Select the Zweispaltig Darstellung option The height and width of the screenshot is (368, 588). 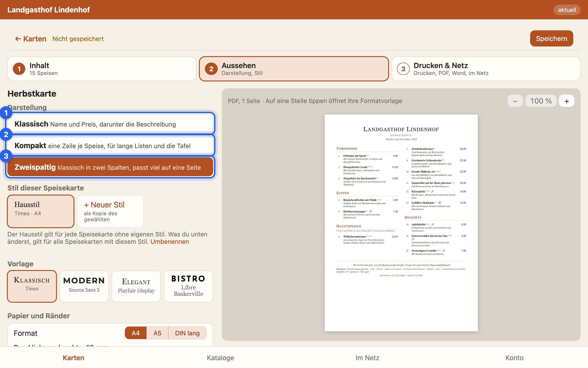(110, 167)
